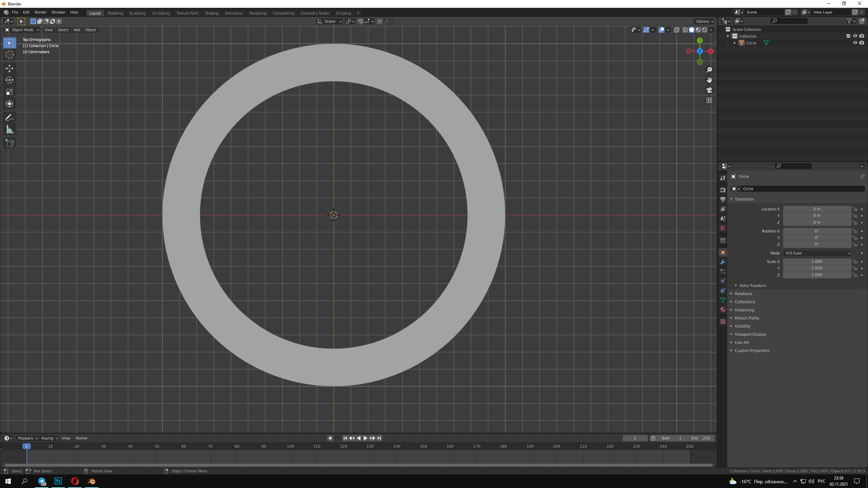The height and width of the screenshot is (488, 868).
Task: Open the Texture properties tab
Action: click(723, 321)
